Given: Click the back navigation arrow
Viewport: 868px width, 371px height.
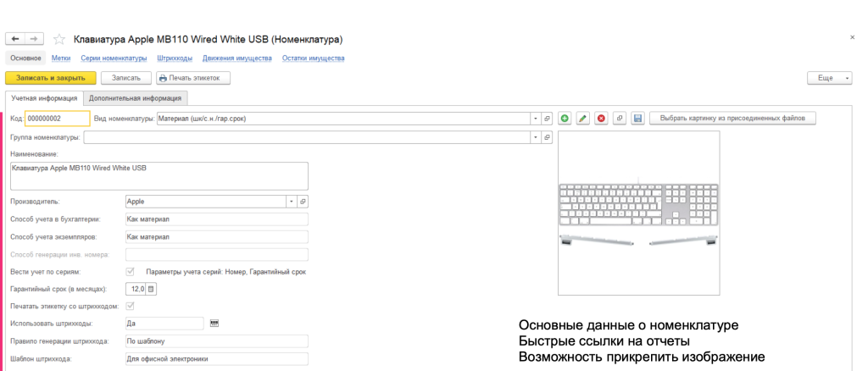Looking at the screenshot, I should (x=15, y=39).
